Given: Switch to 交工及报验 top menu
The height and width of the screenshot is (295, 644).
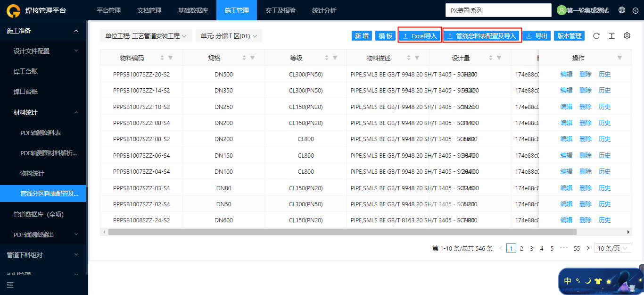Looking at the screenshot, I should coord(281,10).
